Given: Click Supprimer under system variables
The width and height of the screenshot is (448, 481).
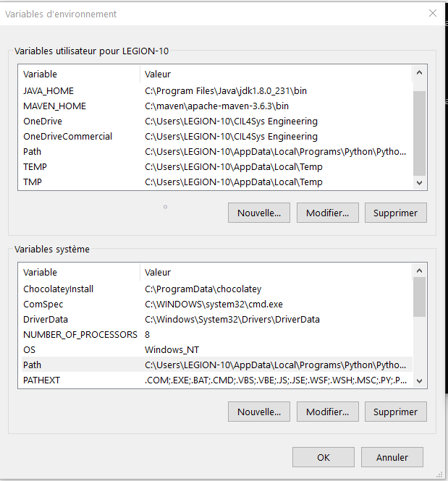Looking at the screenshot, I should pyautogui.click(x=396, y=412).
